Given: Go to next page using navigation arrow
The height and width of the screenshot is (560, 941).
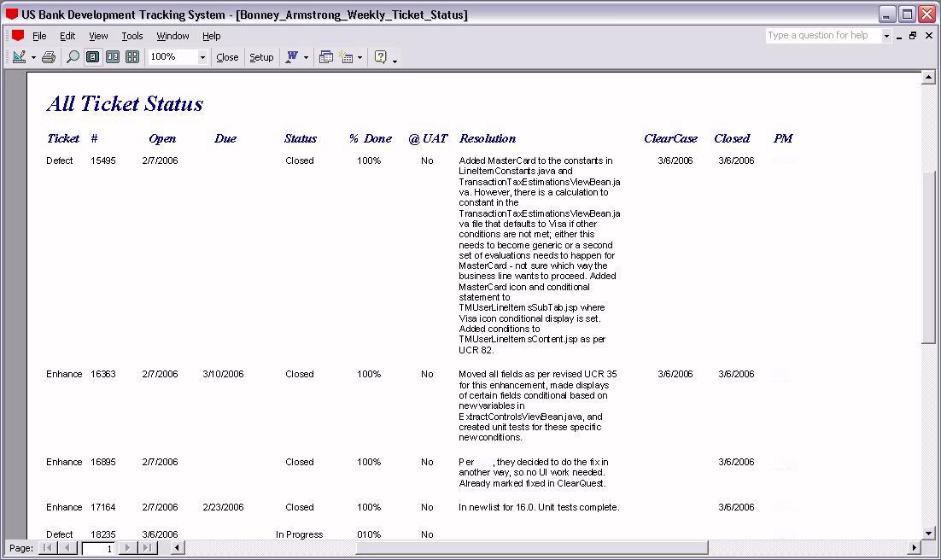Looking at the screenshot, I should point(127,548).
